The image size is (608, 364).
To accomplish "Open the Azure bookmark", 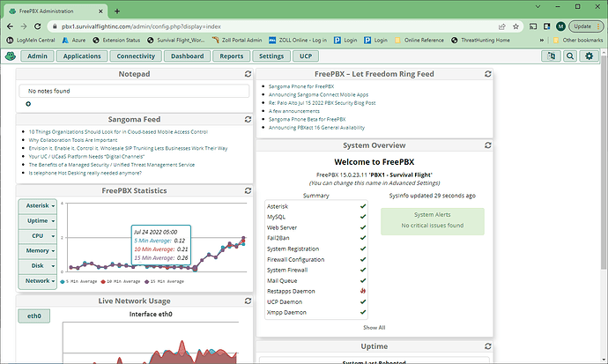I will tap(74, 40).
